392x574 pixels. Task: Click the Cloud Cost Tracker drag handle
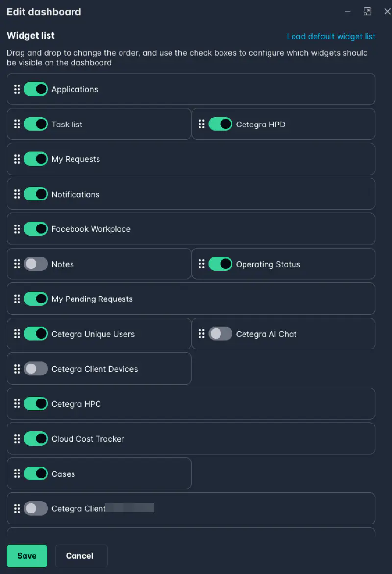click(17, 439)
